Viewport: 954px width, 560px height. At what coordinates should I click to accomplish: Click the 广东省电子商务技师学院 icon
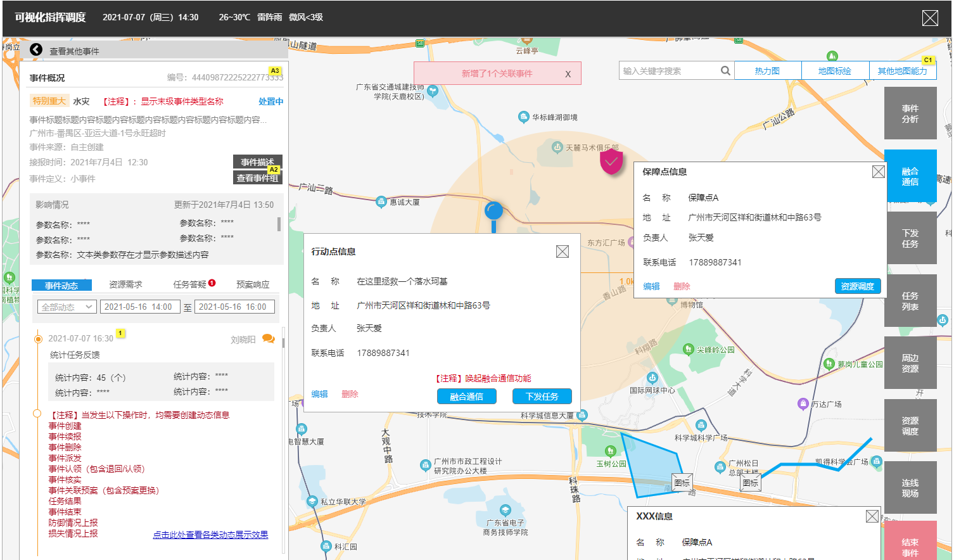[x=505, y=510]
